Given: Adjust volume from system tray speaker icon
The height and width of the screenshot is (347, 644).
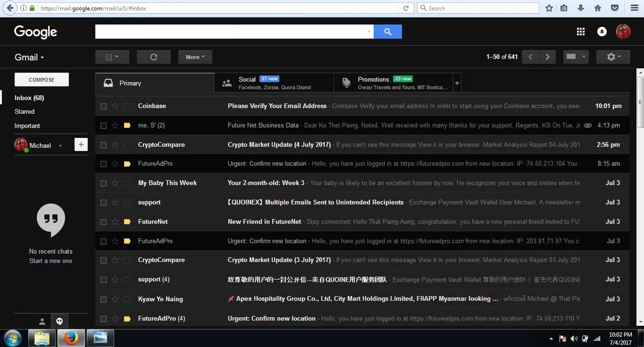Looking at the screenshot, I should coord(574,339).
